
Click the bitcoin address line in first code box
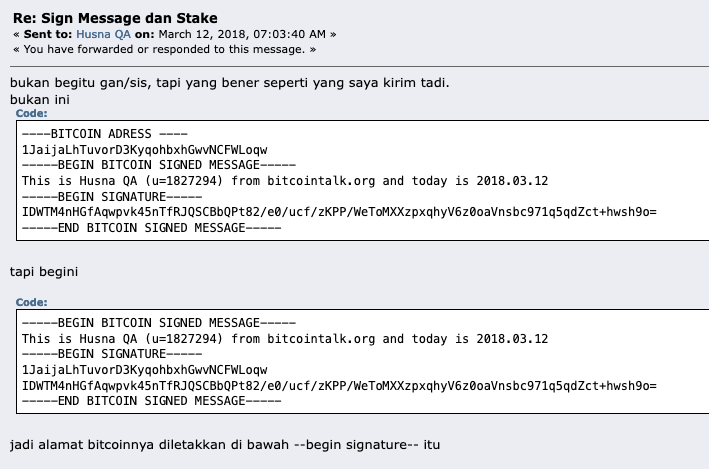tap(145, 150)
